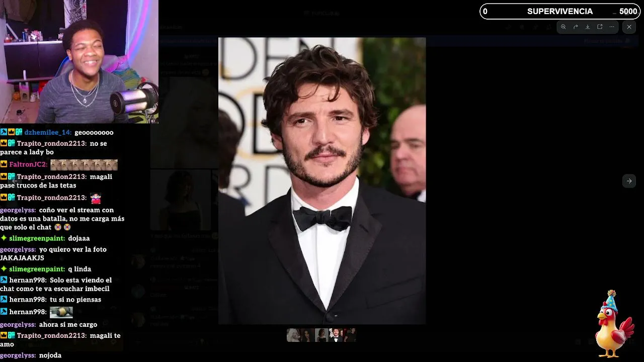The image size is (644, 362).
Task: Close the image viewer with the X button
Action: 629,27
